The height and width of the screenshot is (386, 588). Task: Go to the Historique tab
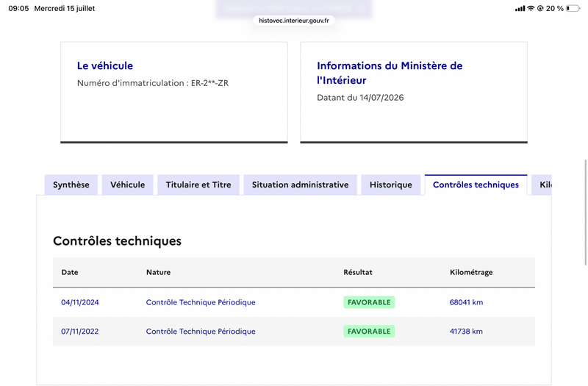coord(391,185)
